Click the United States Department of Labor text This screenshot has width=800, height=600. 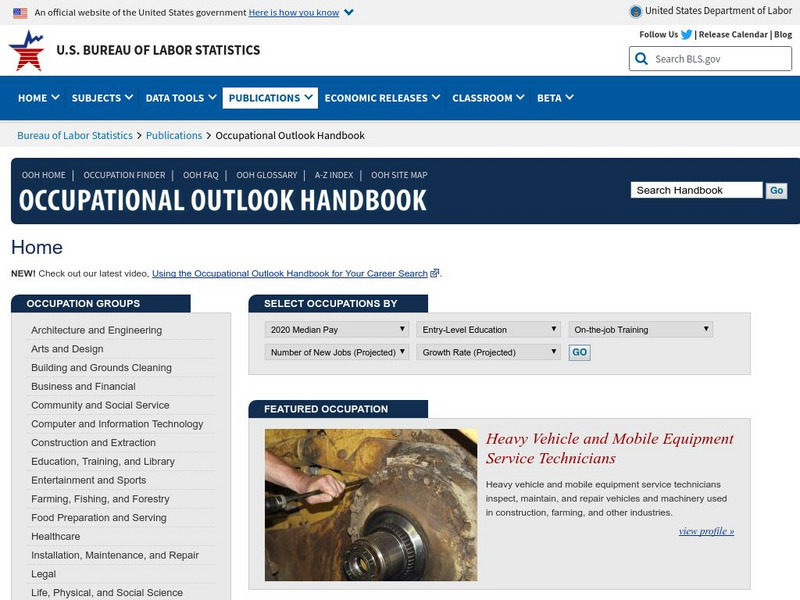tap(718, 11)
